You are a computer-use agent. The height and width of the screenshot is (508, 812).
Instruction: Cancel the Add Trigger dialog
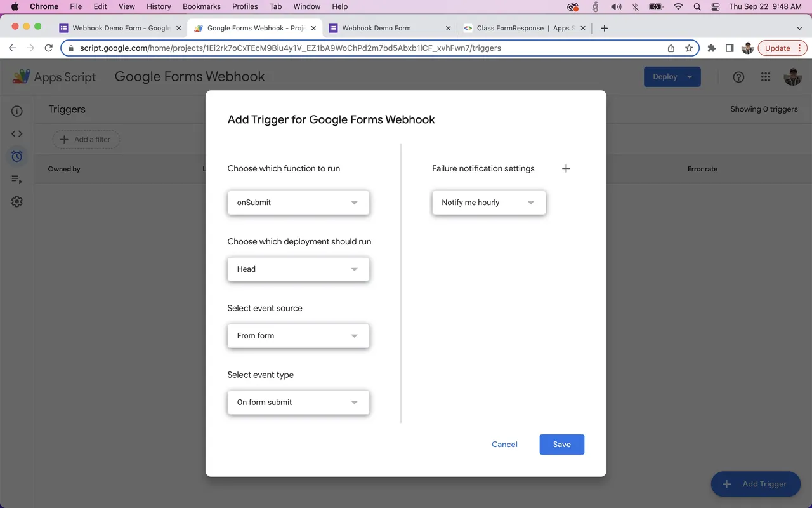(504, 444)
